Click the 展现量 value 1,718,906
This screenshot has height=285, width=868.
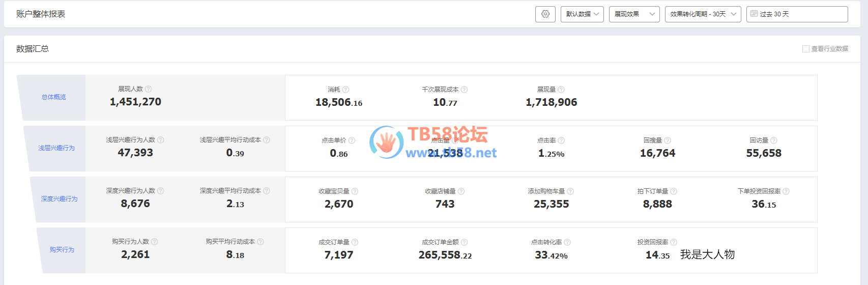[551, 102]
